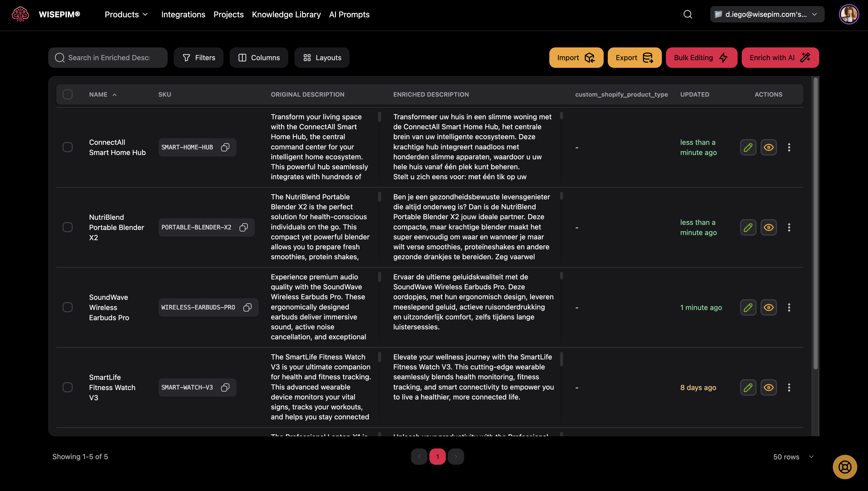Click the Enrich with AI button
The height and width of the screenshot is (491, 868).
click(x=780, y=58)
